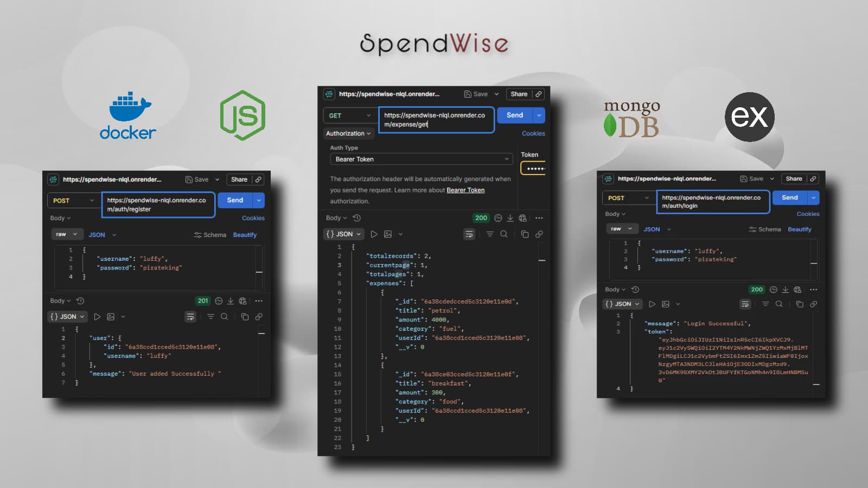Open Cookies in the register panel
This screenshot has height=488, width=868.
click(x=253, y=218)
